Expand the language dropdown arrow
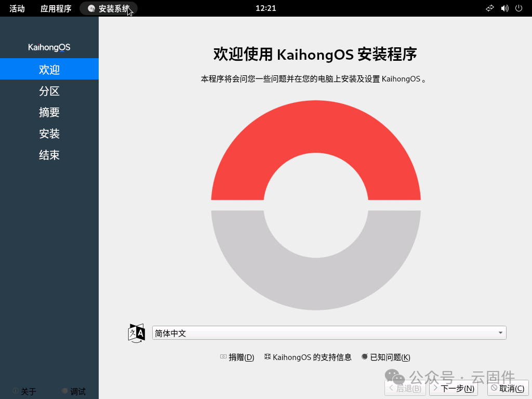 coord(500,333)
